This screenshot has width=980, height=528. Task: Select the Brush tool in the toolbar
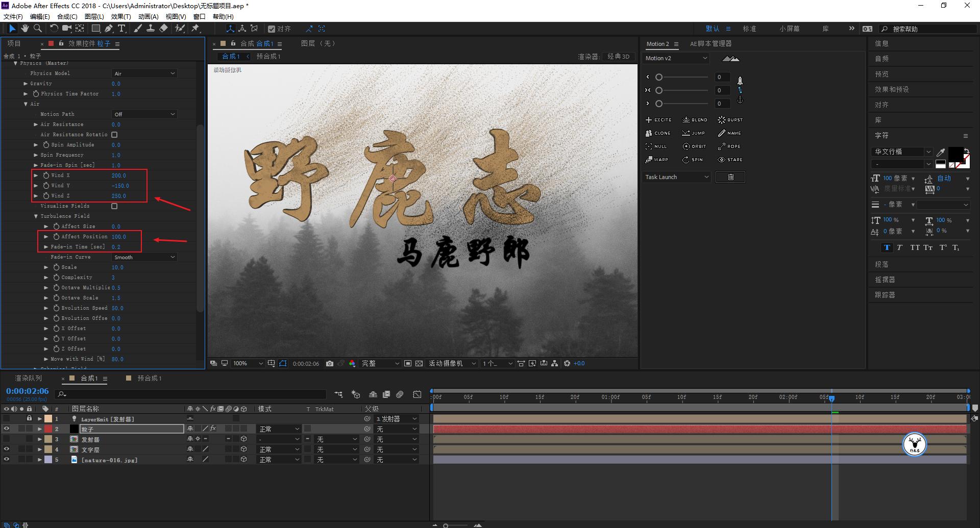(138, 29)
